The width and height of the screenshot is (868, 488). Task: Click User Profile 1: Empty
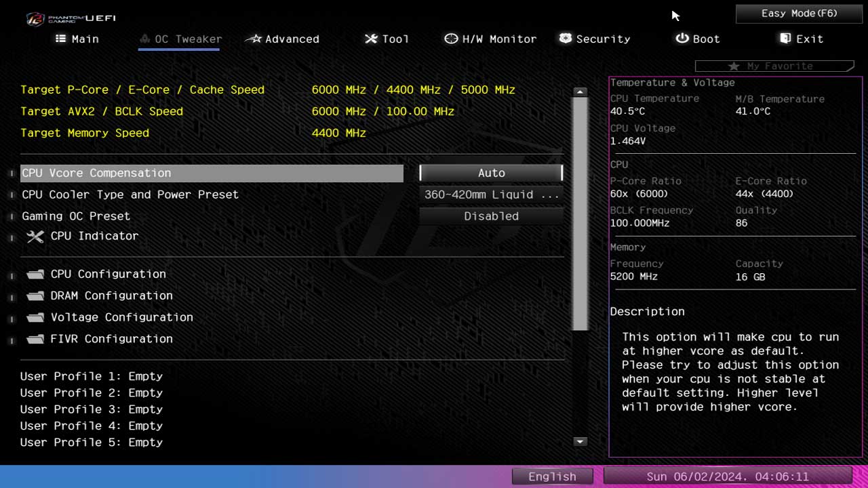point(92,376)
